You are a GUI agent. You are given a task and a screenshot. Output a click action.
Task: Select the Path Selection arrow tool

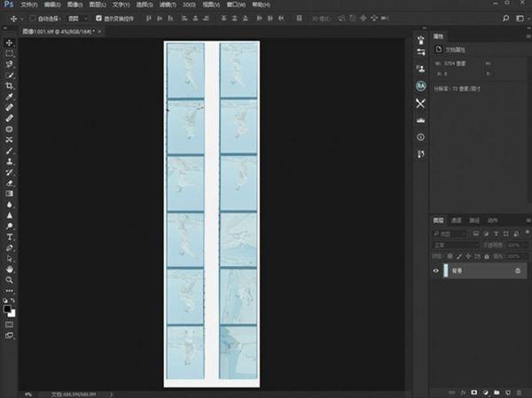pyautogui.click(x=9, y=259)
